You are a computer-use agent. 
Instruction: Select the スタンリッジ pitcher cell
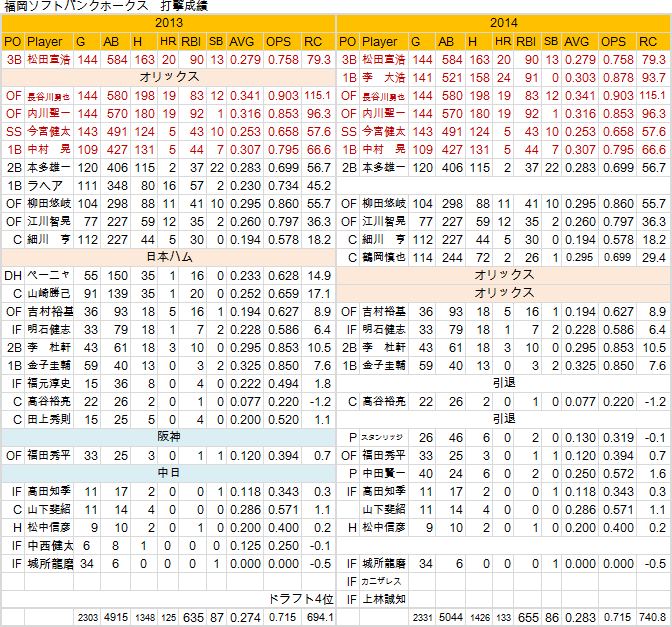coord(384,438)
